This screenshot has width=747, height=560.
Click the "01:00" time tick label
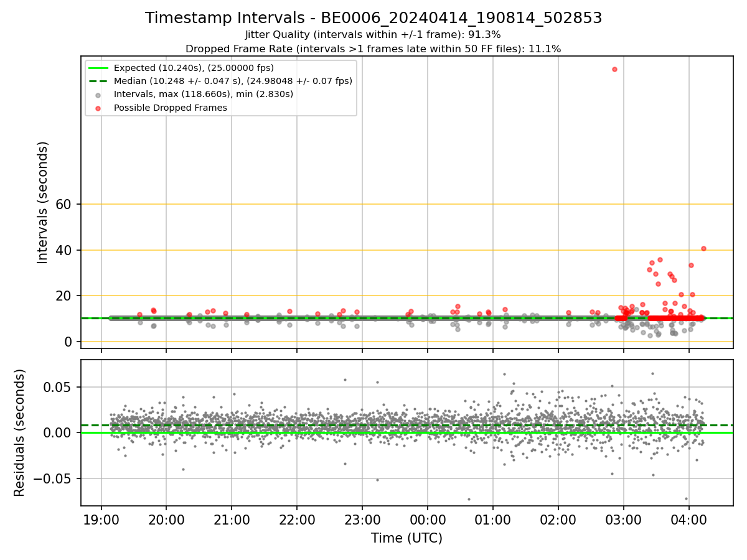pyautogui.click(x=493, y=520)
